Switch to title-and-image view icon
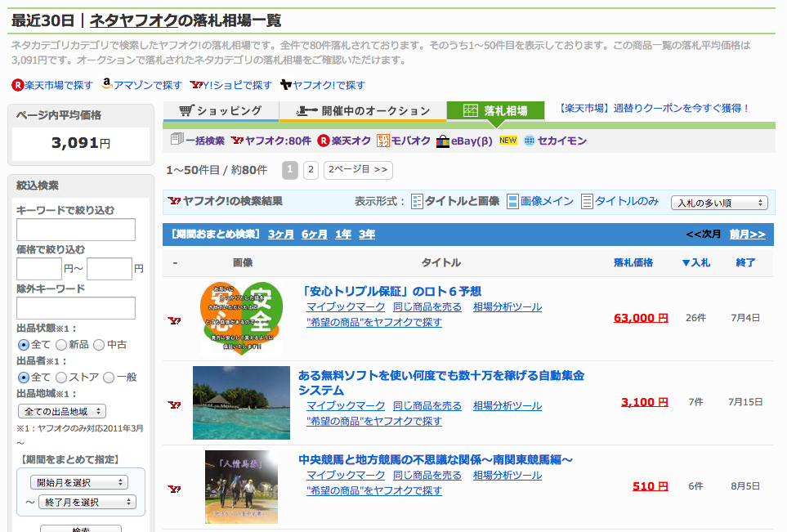Screen dimensions: 787x532 [417, 201]
